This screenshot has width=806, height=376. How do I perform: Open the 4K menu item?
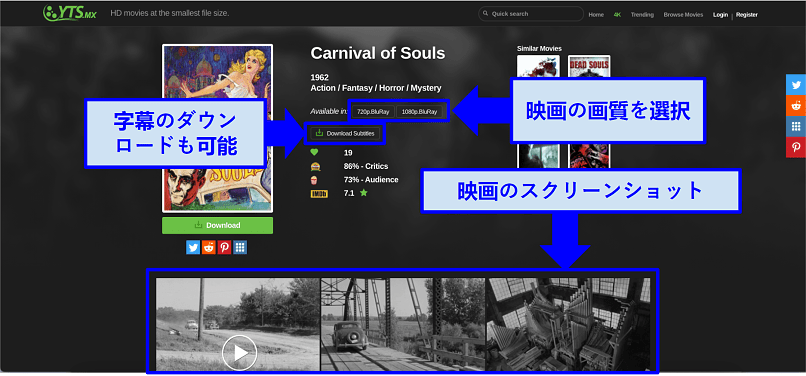click(x=617, y=15)
